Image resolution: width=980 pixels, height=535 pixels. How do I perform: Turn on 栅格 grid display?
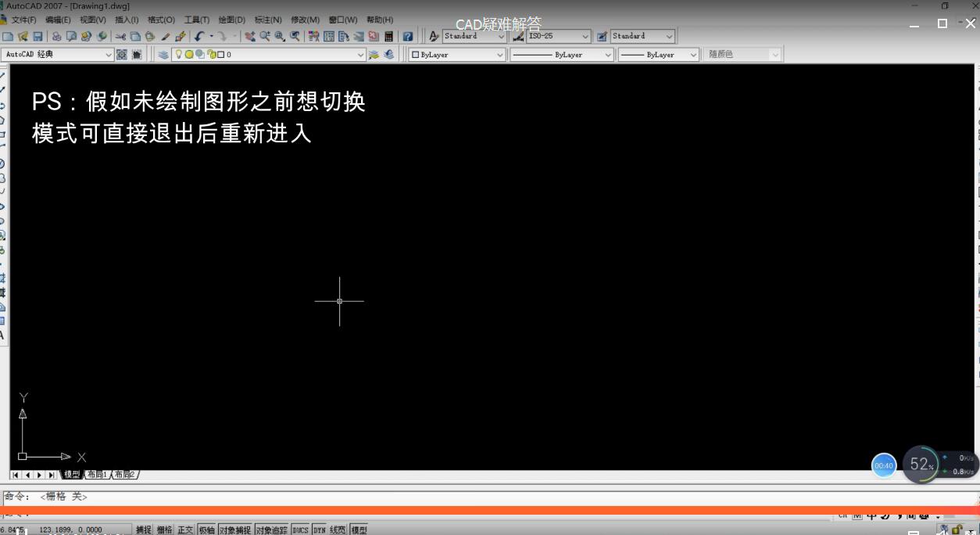pyautogui.click(x=164, y=530)
